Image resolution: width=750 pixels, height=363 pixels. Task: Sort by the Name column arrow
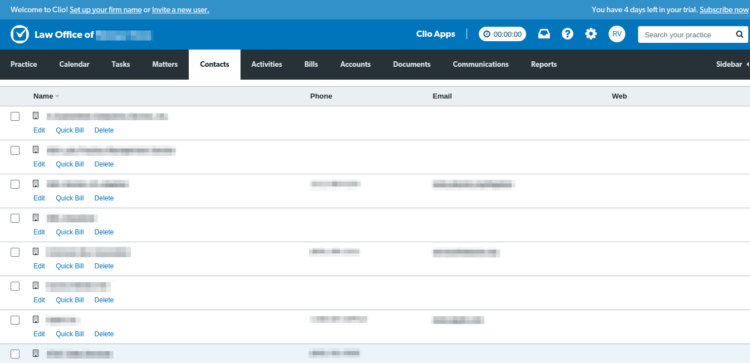point(57,97)
